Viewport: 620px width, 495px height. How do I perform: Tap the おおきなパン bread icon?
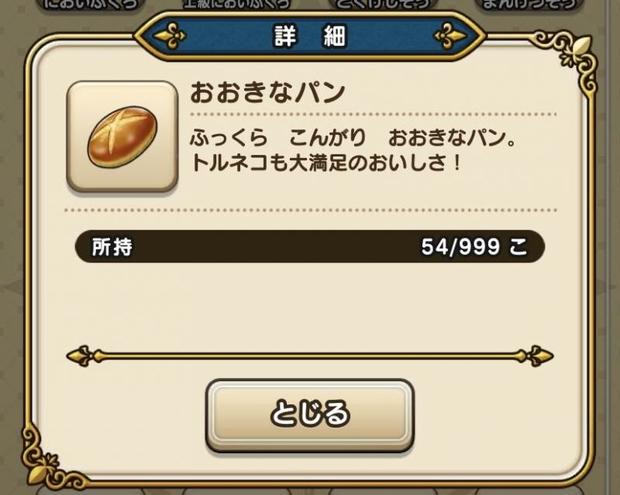coord(122,137)
